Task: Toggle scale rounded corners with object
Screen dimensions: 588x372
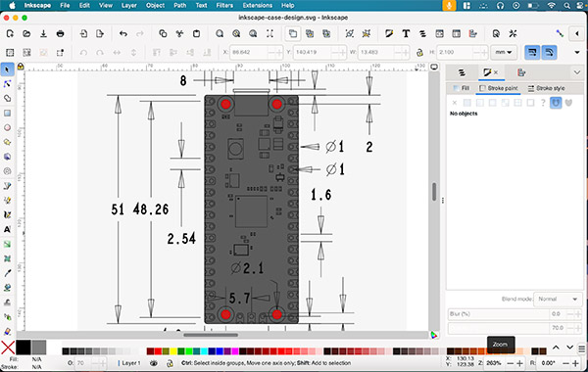Action: [549, 53]
